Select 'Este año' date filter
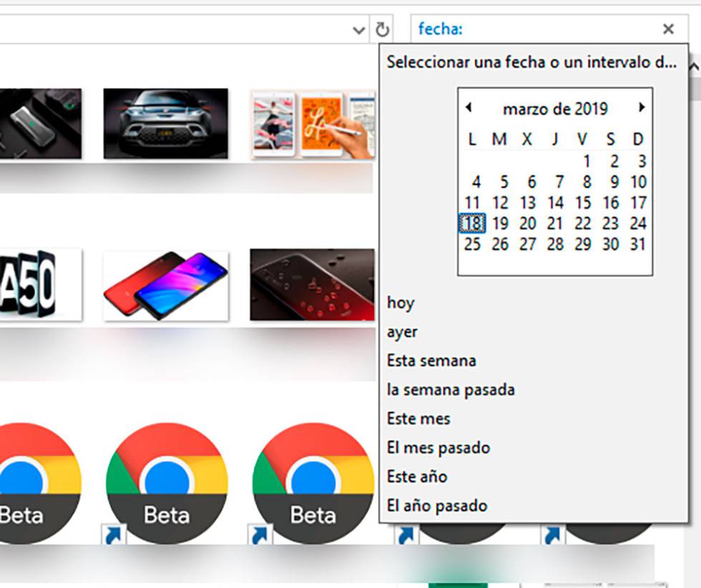701x588 pixels. [416, 477]
